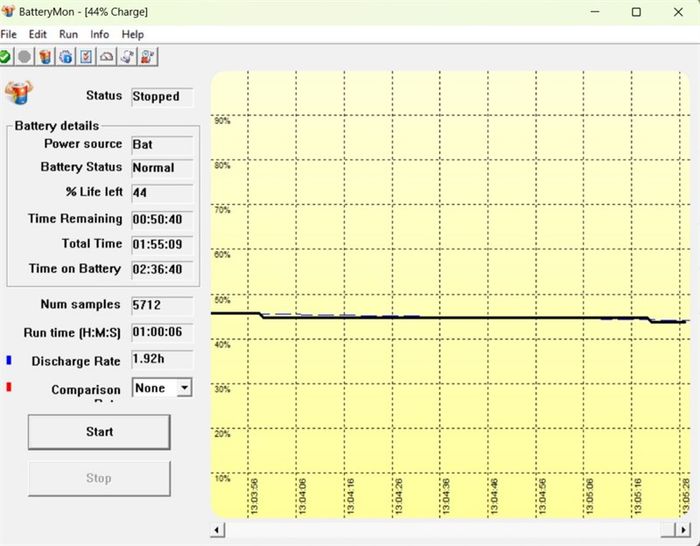Click the 10% axis label on graph

point(222,479)
